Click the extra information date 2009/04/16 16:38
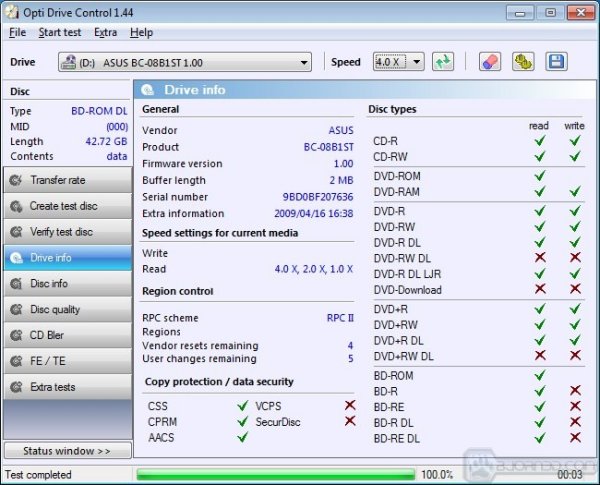The image size is (600, 485). [x=314, y=213]
